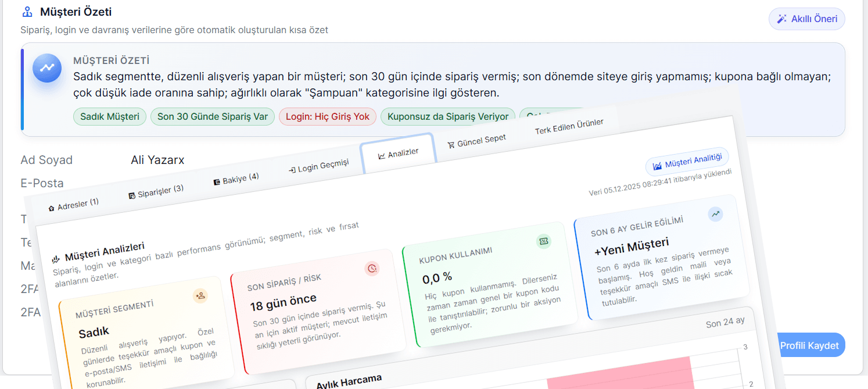Click the E-Posta label
Viewport: 868px width, 389px height.
click(42, 183)
